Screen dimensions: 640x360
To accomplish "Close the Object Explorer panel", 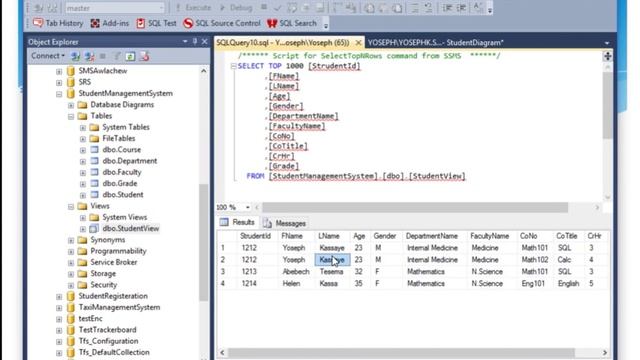I will [x=204, y=42].
